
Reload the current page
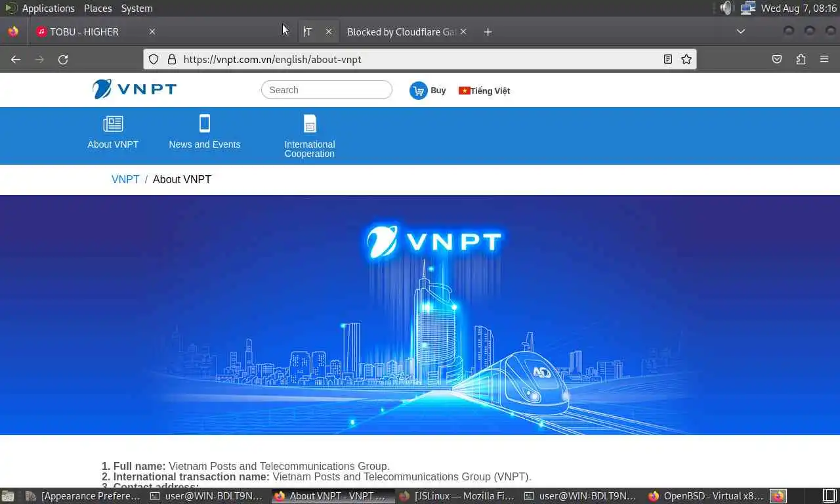click(x=63, y=59)
